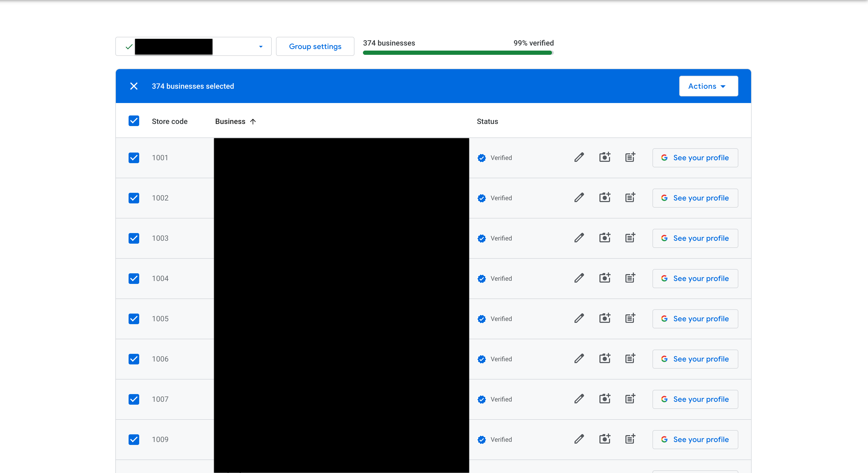Viewport: 868px width, 473px height.
Task: Click the Store code column header
Action: (169, 121)
